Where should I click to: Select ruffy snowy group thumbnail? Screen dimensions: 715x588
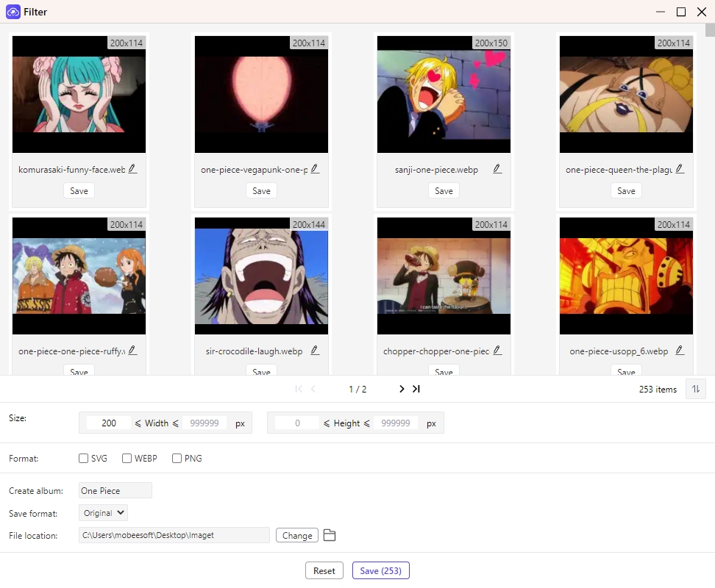79,276
